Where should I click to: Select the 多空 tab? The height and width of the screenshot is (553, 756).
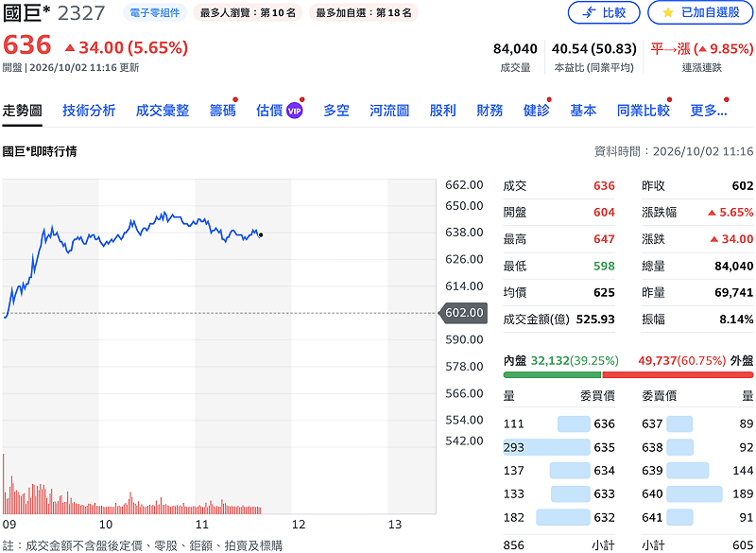pyautogui.click(x=336, y=111)
